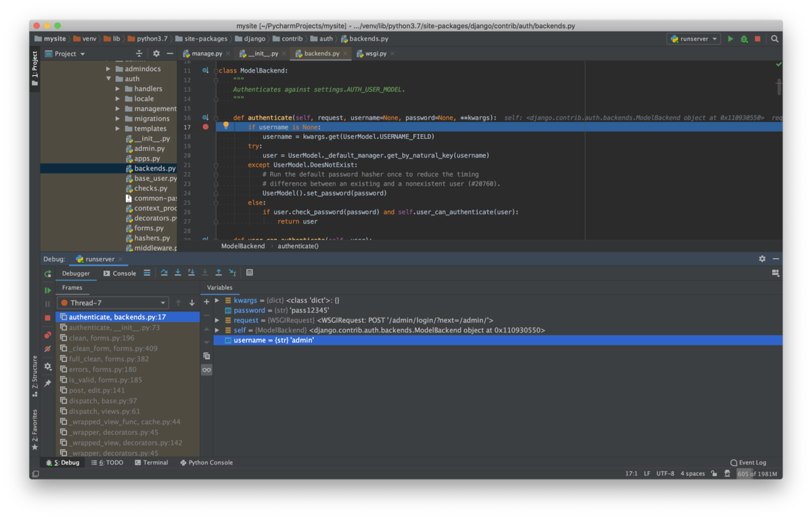
Task: Open Project panel settings gear
Action: (x=156, y=53)
